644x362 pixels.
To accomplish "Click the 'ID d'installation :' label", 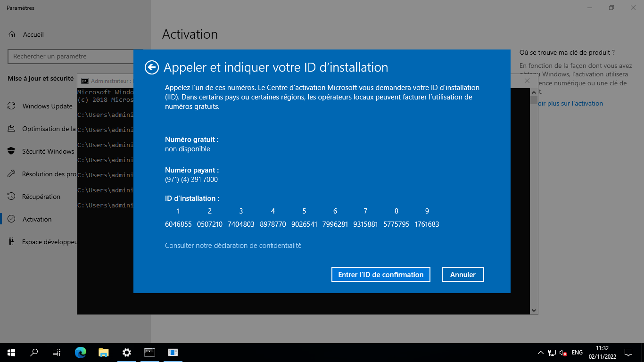I will click(x=192, y=198).
